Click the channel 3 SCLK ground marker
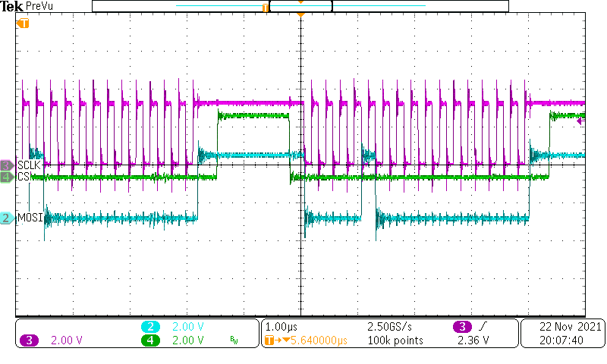This screenshot has height=364, width=607. click(x=8, y=165)
